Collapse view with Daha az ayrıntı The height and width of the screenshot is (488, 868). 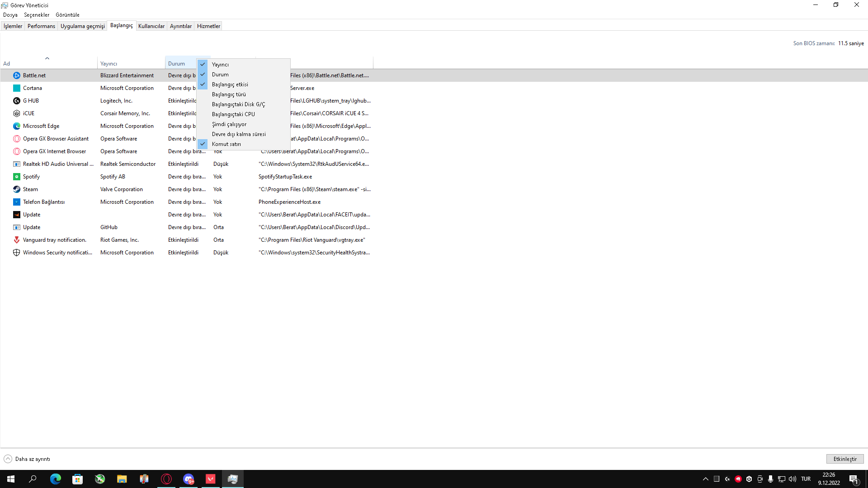click(x=27, y=459)
